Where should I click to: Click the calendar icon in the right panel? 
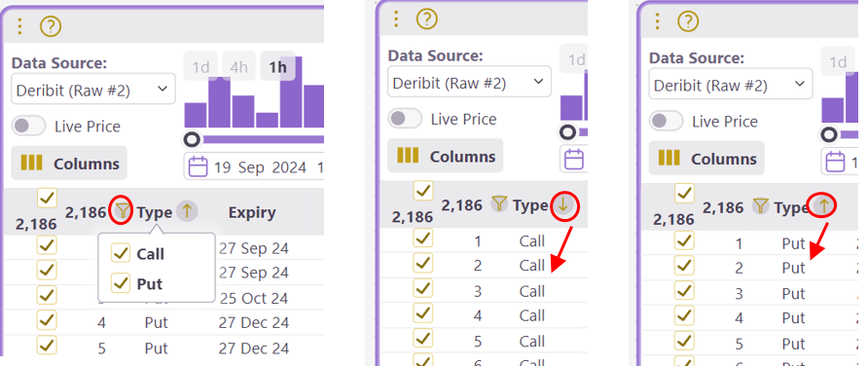coord(835,162)
